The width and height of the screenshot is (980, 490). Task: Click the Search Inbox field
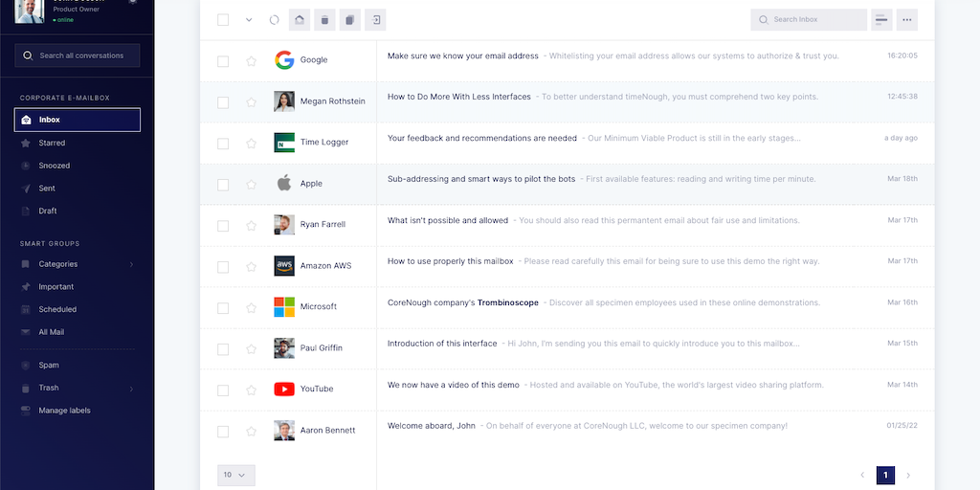coord(809,20)
